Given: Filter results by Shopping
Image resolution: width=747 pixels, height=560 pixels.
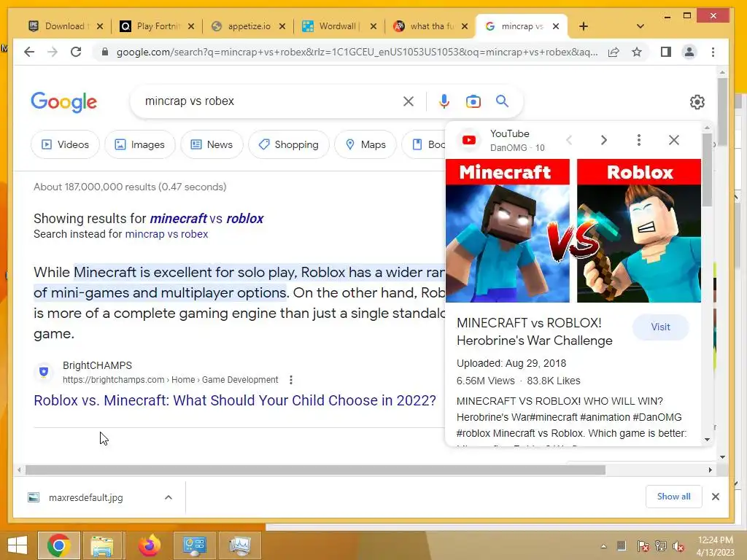Looking at the screenshot, I should (289, 144).
